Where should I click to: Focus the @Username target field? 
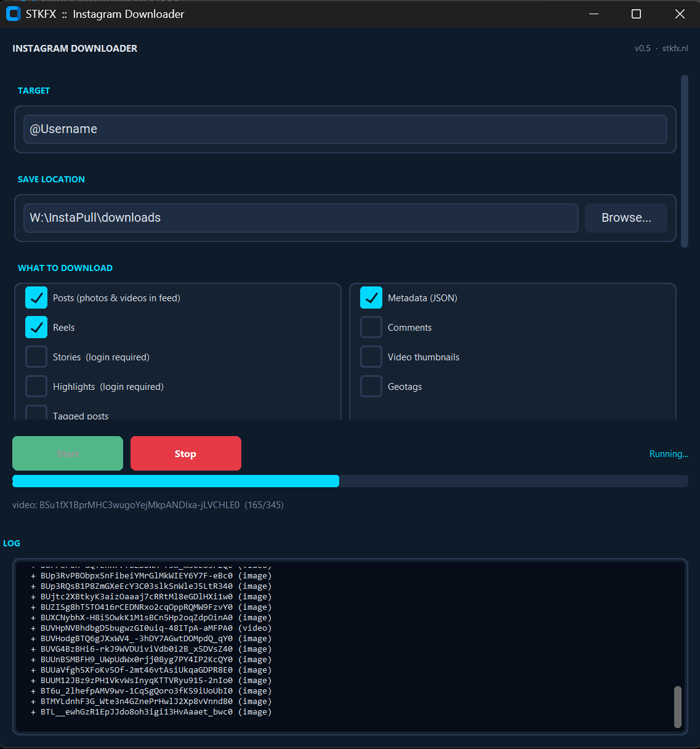(x=345, y=129)
